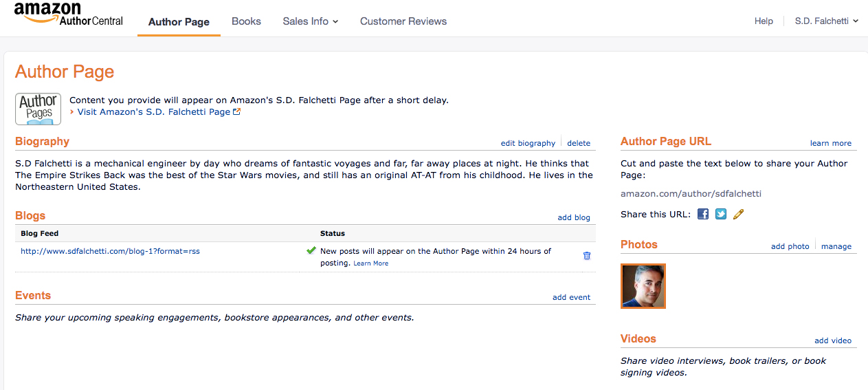Click the edit biography link

[x=528, y=143]
